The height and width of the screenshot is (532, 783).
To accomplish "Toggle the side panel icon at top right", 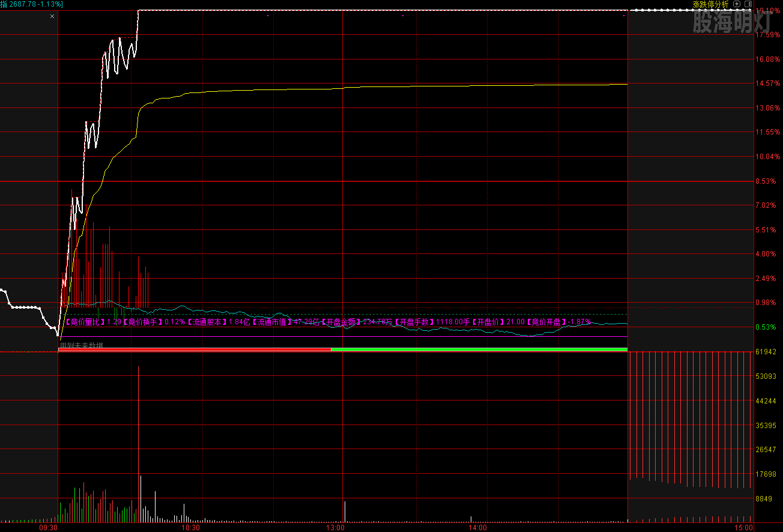I will [x=748, y=4].
